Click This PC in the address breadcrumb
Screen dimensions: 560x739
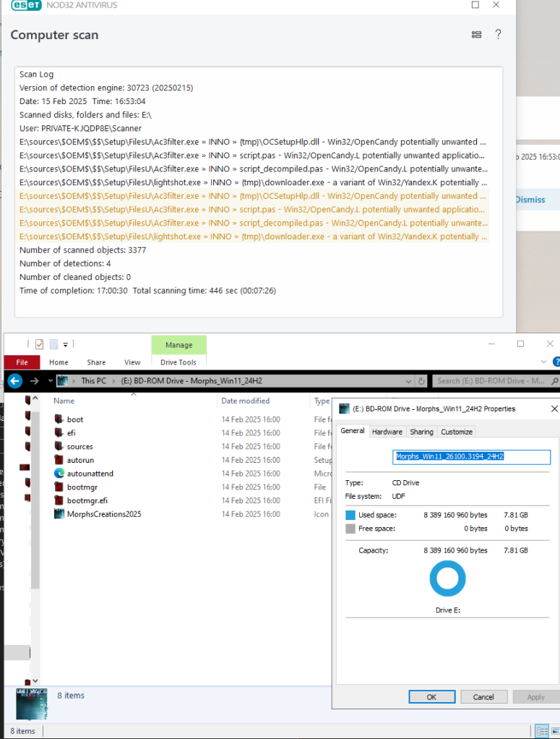click(93, 381)
